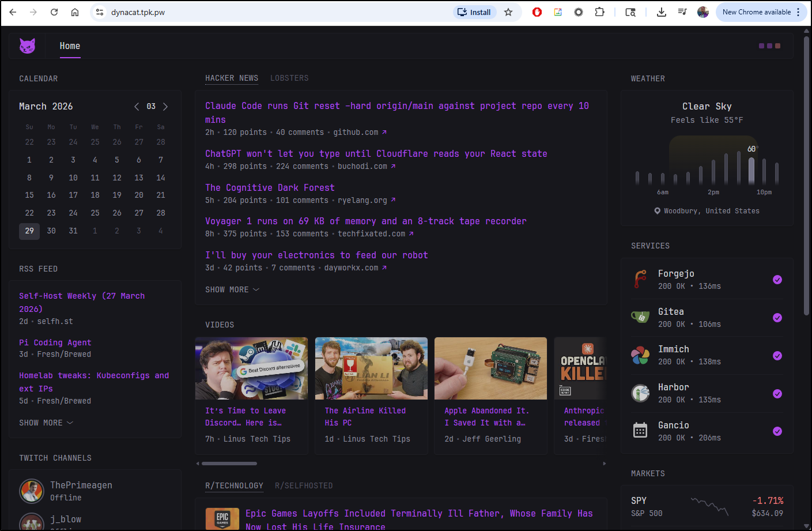Open the Forgejo service icon
Viewport: 812px width, 531px height.
pyautogui.click(x=640, y=279)
